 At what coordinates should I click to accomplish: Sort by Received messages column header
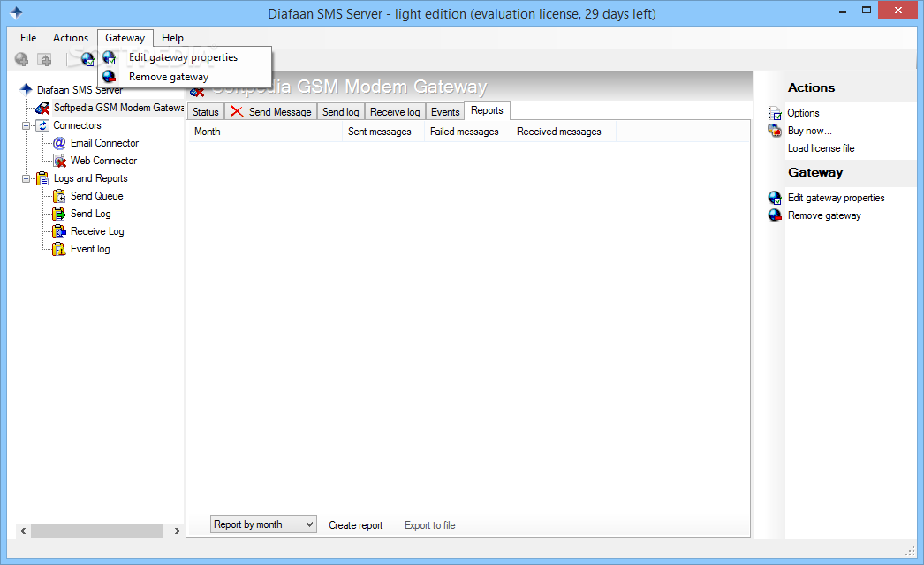point(564,132)
